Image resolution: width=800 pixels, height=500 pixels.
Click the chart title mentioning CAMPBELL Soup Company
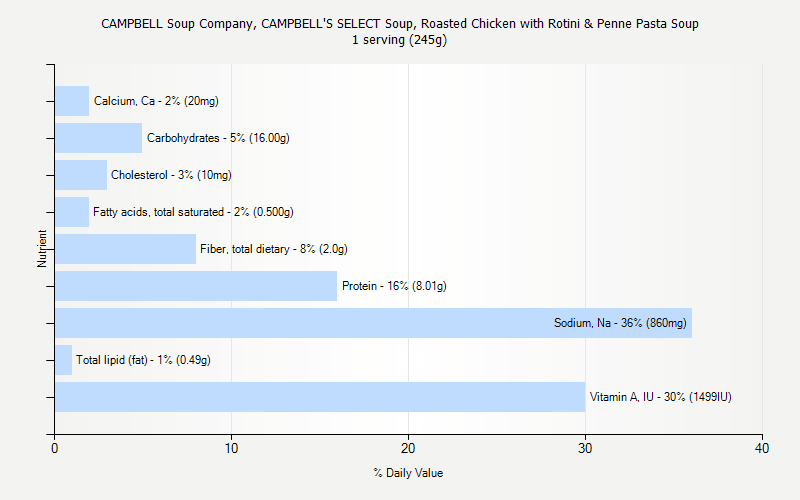point(400,23)
